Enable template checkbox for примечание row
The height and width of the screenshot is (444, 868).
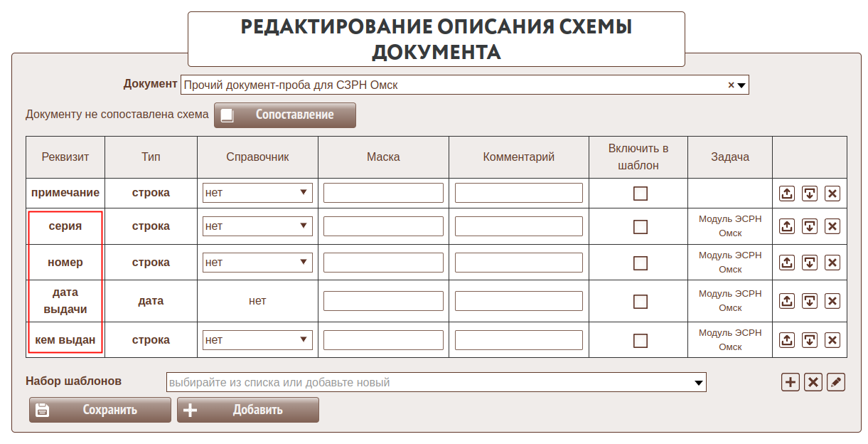point(641,194)
